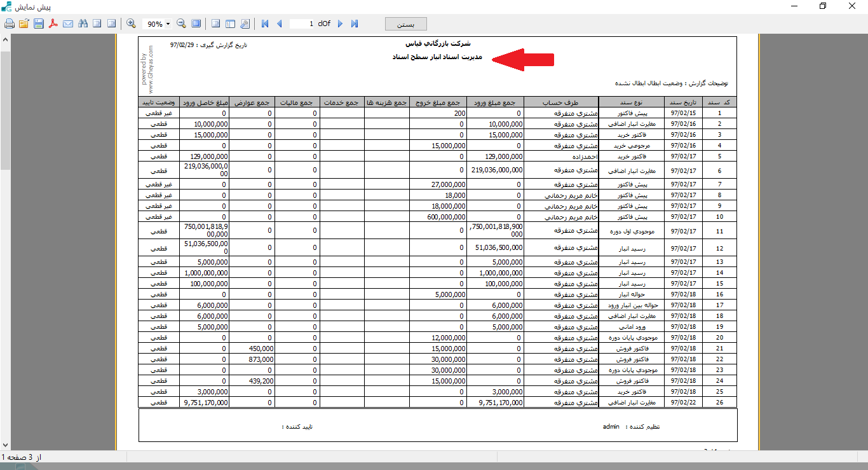Click the admin preparer name at bottom
Viewport: 868px width, 470px height.
(611, 427)
